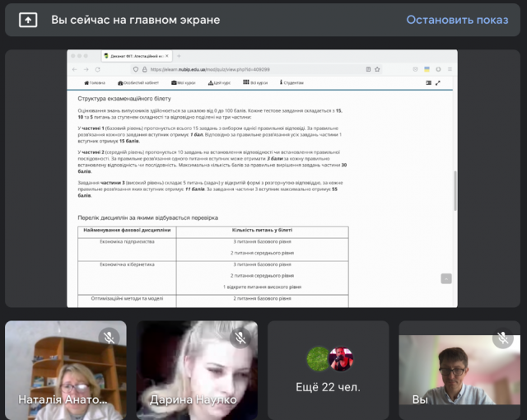Screen dimensions: 527x420
Task: Open a new browser tab with plus
Action: coord(179,56)
